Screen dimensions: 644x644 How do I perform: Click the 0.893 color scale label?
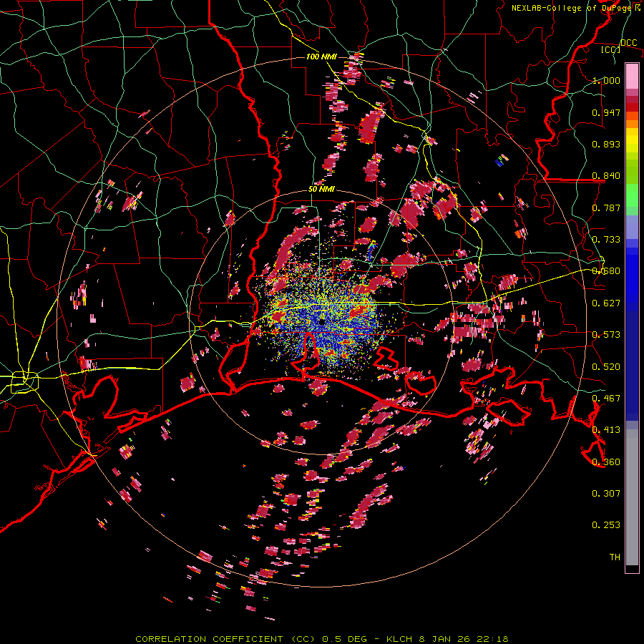606,144
